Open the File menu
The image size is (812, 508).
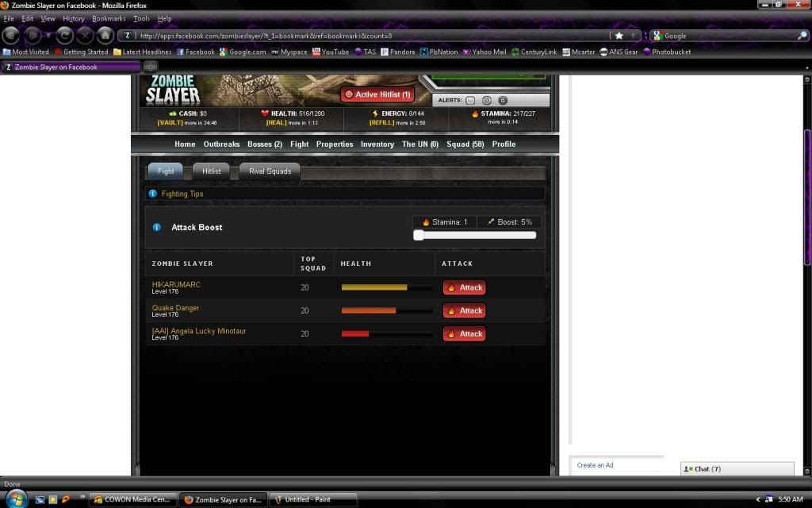click(x=9, y=19)
